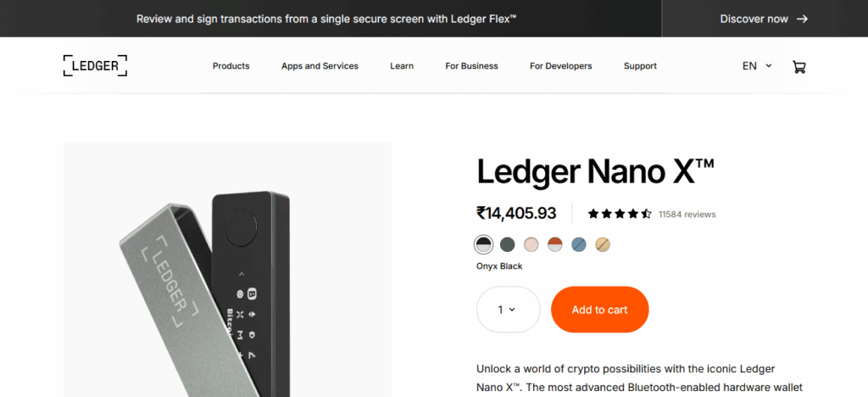Choose the dark green color swatch
Image resolution: width=868 pixels, height=397 pixels.
[x=508, y=245]
